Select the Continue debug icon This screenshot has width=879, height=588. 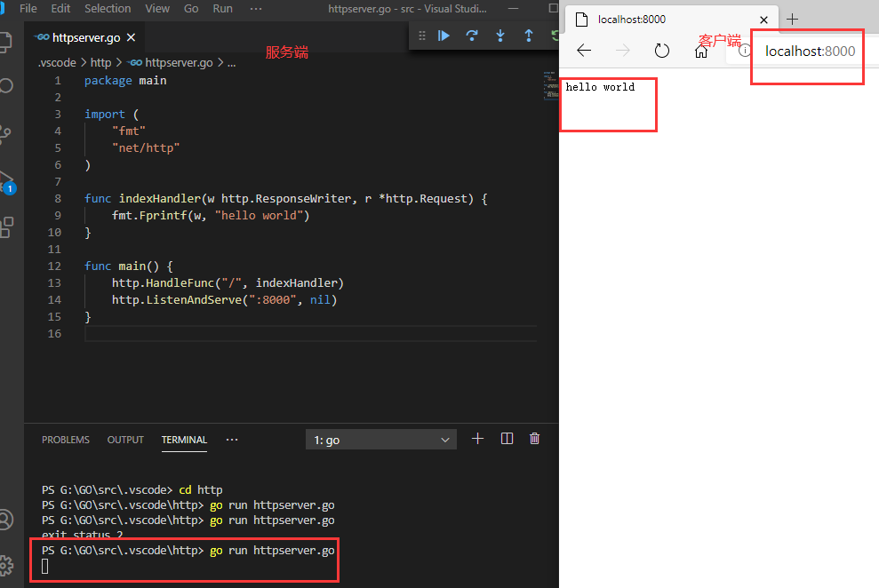(443, 36)
